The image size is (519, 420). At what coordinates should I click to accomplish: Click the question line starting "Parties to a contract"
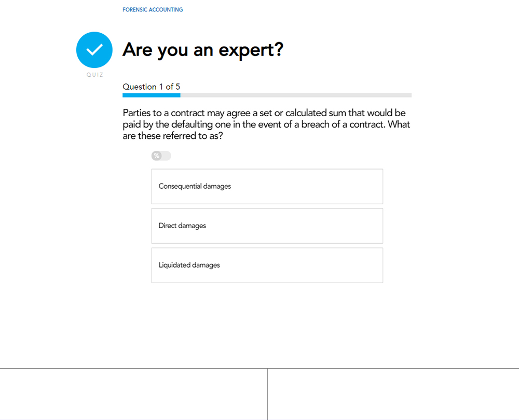click(264, 113)
